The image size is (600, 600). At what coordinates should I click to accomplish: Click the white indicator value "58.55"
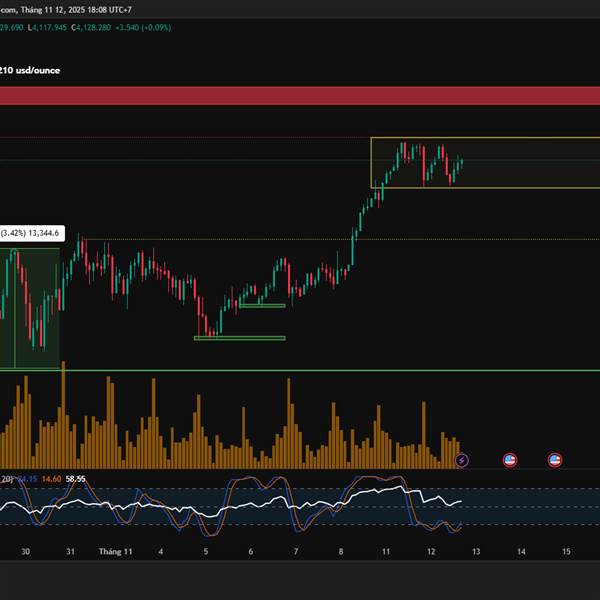pos(75,479)
